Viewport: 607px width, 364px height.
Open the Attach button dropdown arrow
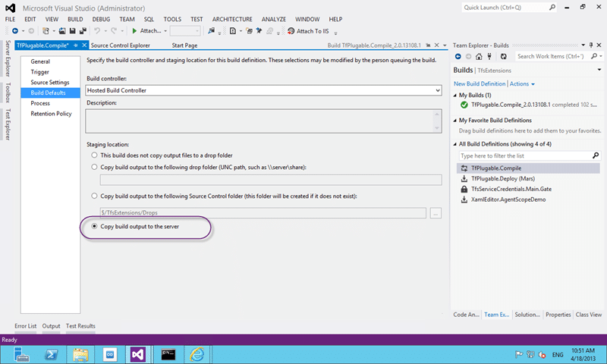point(165,31)
